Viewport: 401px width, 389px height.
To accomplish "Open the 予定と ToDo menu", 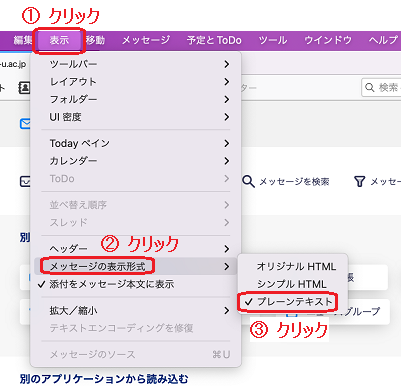I will 214,40.
